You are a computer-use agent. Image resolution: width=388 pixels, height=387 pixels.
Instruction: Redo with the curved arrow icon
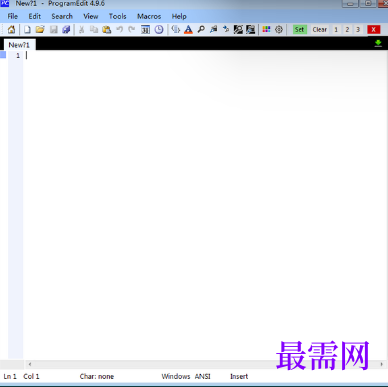tap(132, 30)
